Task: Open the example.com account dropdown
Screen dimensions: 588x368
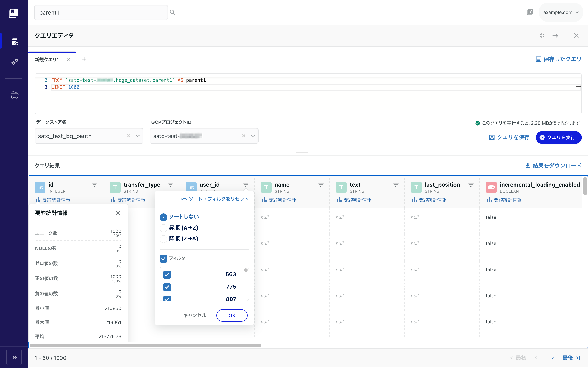Action: [561, 12]
